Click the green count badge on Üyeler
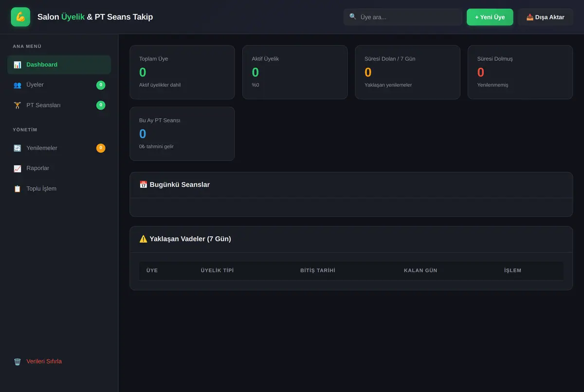Image resolution: width=584 pixels, height=392 pixels. tap(101, 85)
